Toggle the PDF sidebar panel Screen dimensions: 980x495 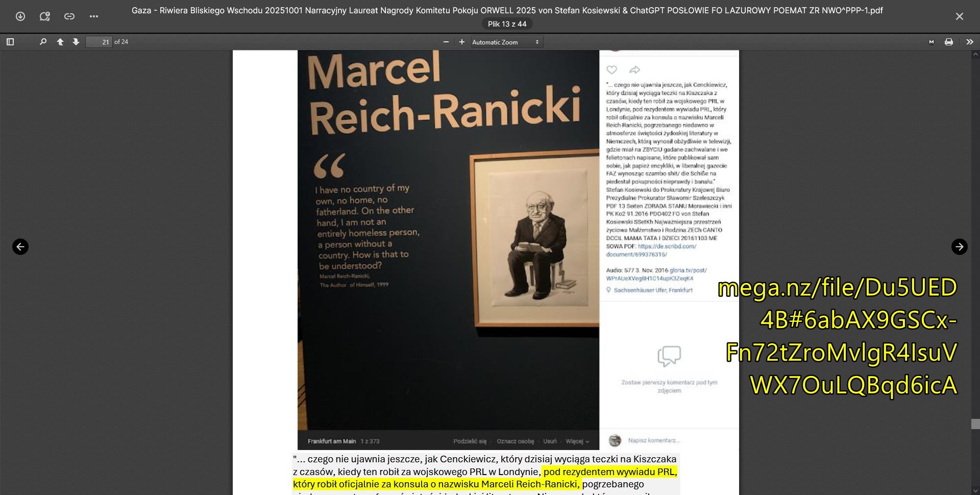click(10, 42)
